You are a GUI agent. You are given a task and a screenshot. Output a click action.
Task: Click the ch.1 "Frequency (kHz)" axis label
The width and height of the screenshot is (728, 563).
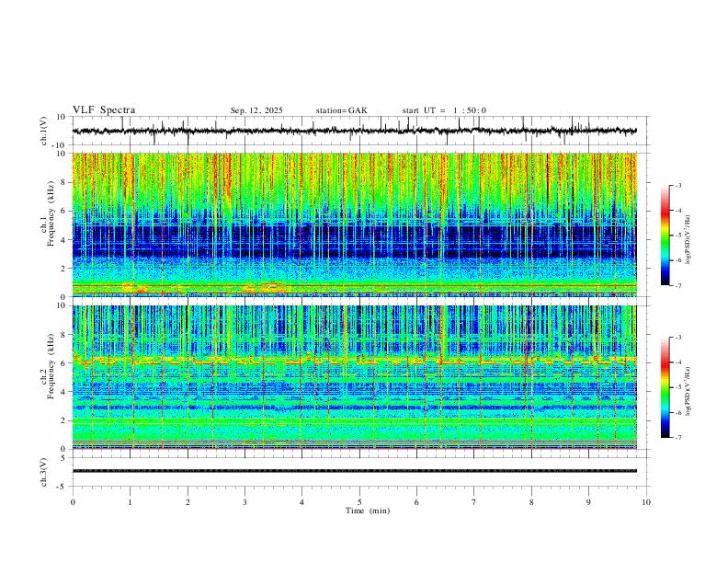click(x=51, y=213)
